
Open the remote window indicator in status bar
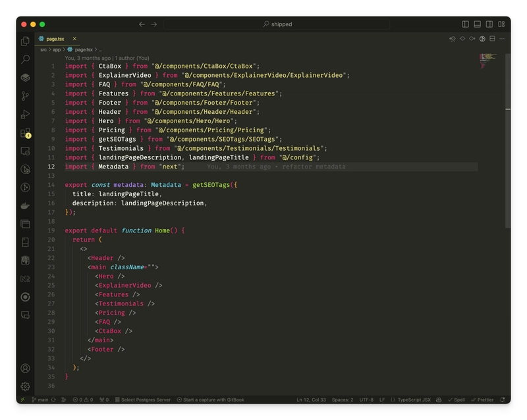click(22, 400)
